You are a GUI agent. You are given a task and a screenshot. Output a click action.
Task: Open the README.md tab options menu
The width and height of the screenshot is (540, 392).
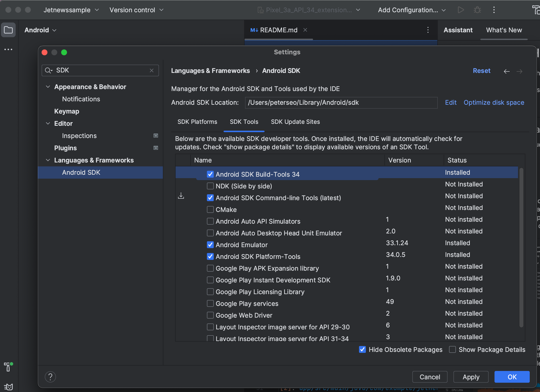pyautogui.click(x=428, y=30)
